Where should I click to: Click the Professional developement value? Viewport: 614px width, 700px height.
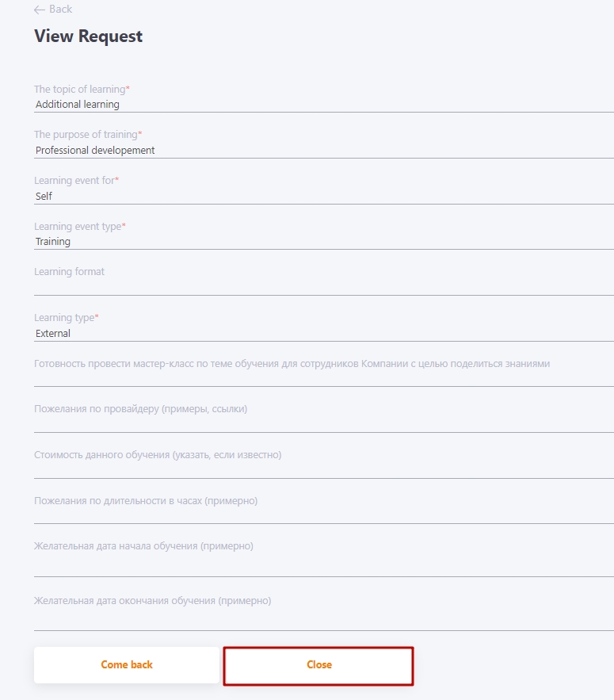[94, 150]
